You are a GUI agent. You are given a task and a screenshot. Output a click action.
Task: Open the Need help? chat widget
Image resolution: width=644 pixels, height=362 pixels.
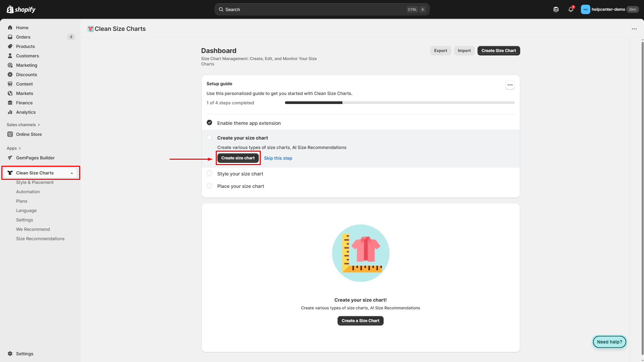tap(609, 342)
